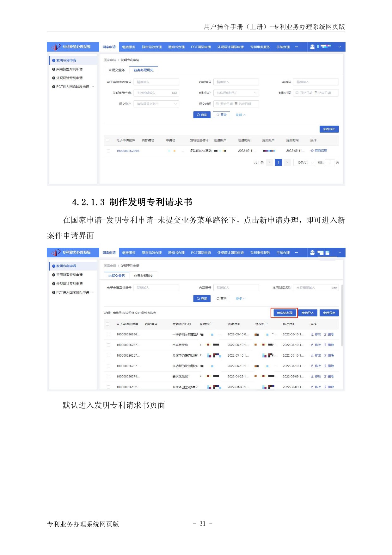
Task: Click the 删除 trash icon in 要求优先权1 row
Action: tap(325, 377)
